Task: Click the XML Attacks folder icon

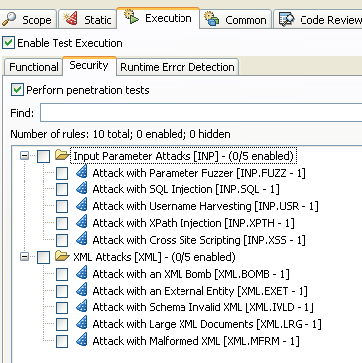Action: (x=62, y=256)
